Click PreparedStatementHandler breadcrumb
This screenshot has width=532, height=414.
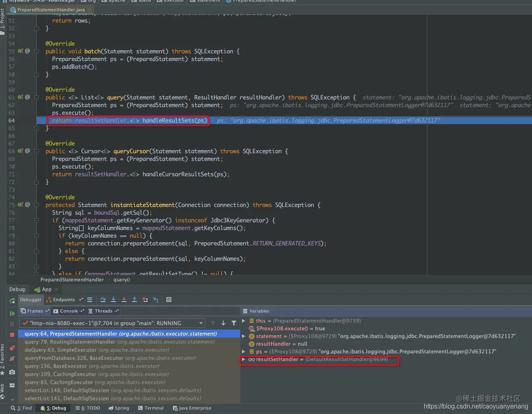coord(72,279)
